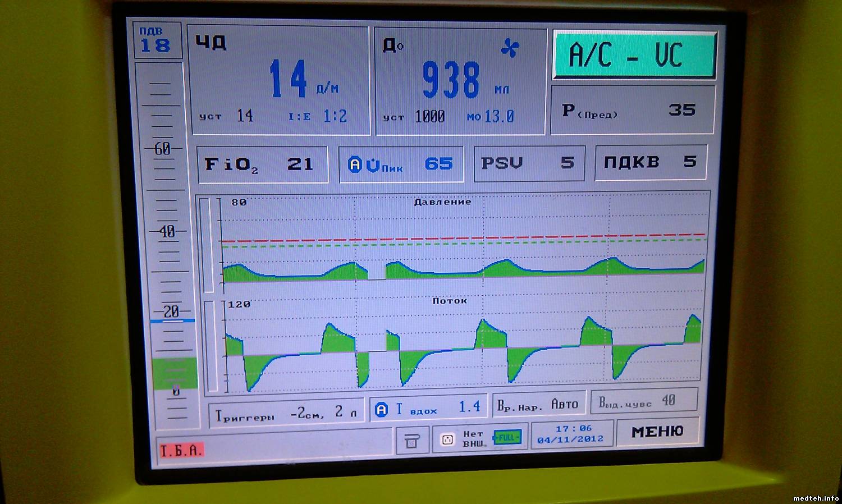This screenshot has width=842, height=504.
Task: Toggle the Вр. Нар. Авто rise time setting
Action: (x=538, y=405)
